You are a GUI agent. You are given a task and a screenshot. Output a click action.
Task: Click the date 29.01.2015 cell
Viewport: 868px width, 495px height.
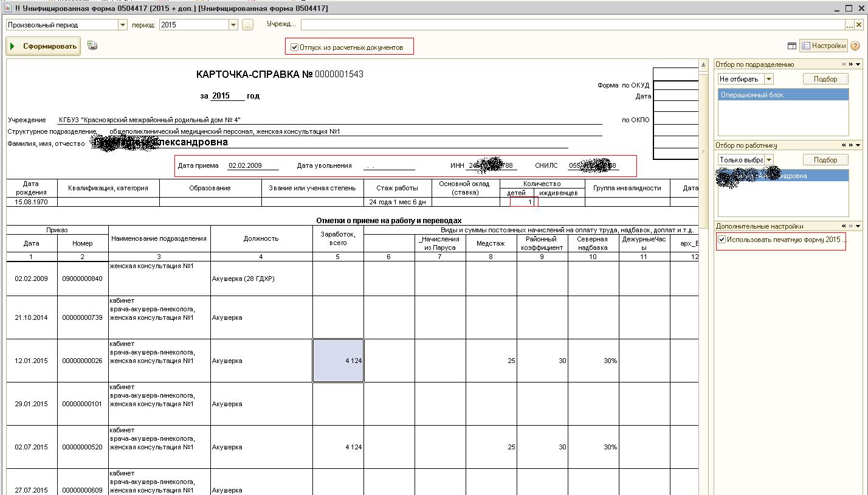[x=32, y=404]
